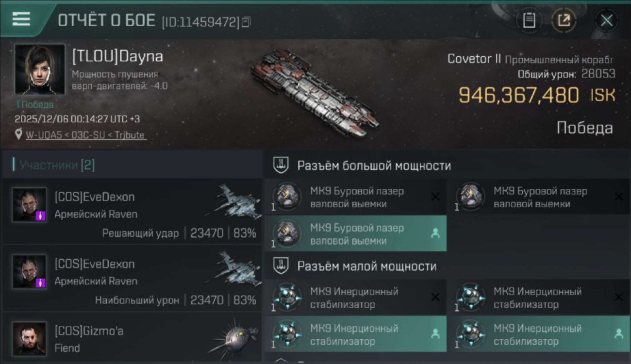Click Разъём большой мощности slot icon

(x=281, y=165)
